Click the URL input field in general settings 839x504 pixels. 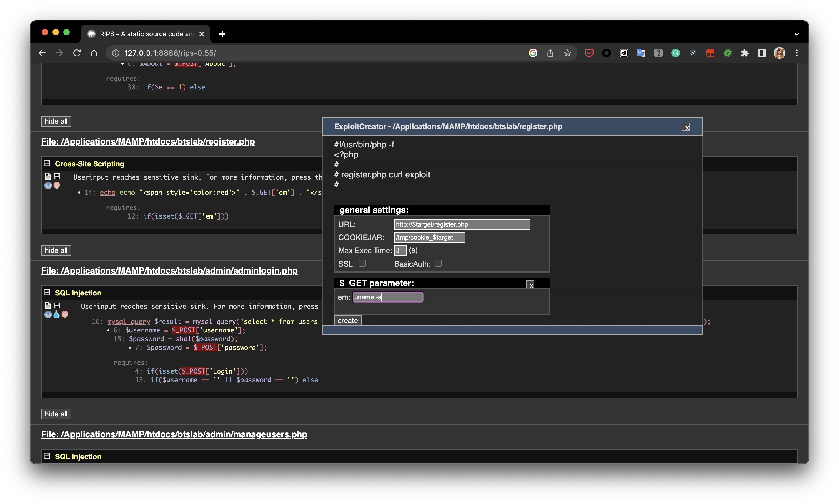coord(461,224)
